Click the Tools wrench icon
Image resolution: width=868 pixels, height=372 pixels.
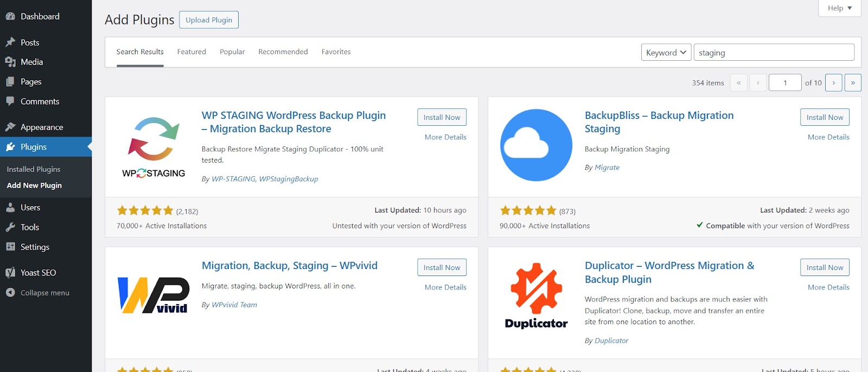pos(10,227)
